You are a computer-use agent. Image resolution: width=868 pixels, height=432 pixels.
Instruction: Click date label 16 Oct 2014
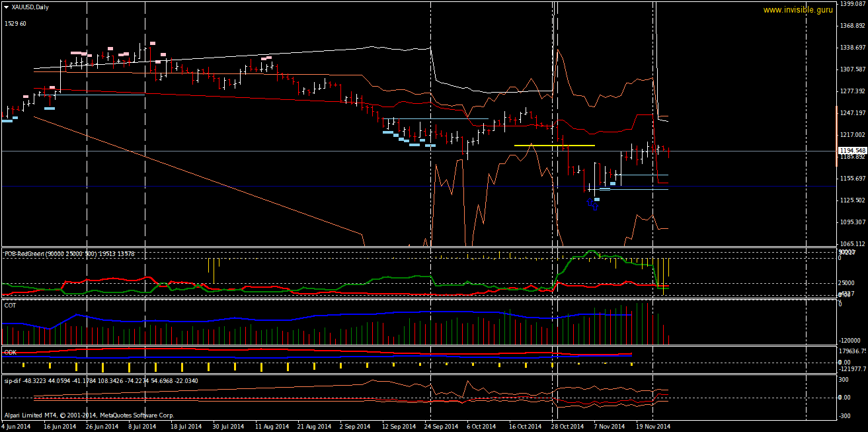526,427
